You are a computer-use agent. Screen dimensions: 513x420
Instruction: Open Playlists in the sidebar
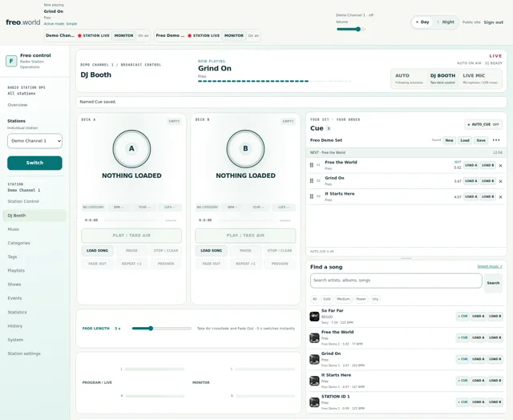coord(16,270)
